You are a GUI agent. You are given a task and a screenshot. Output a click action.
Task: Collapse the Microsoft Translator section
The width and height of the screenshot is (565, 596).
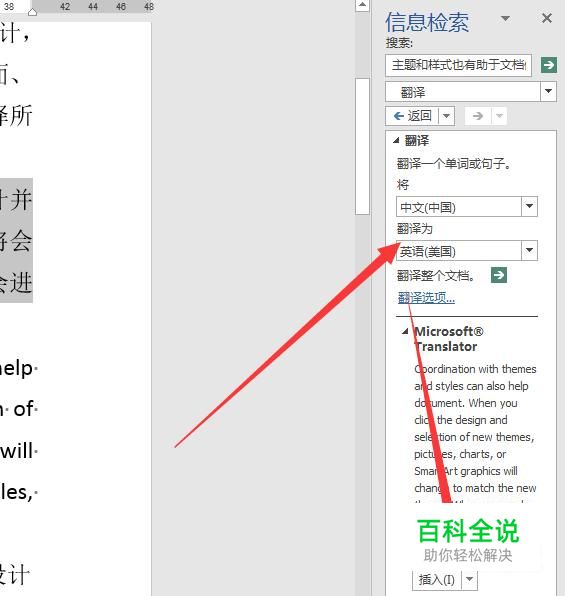click(405, 331)
